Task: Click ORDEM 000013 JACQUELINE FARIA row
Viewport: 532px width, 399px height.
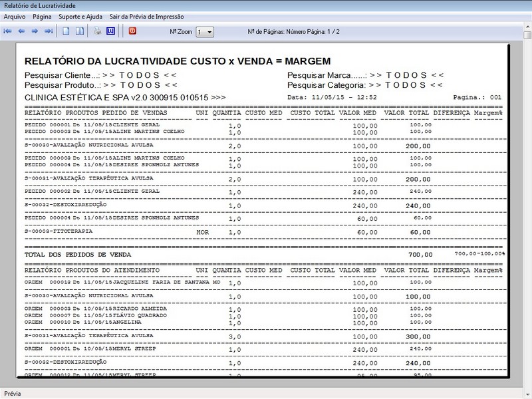Action: (x=228, y=282)
